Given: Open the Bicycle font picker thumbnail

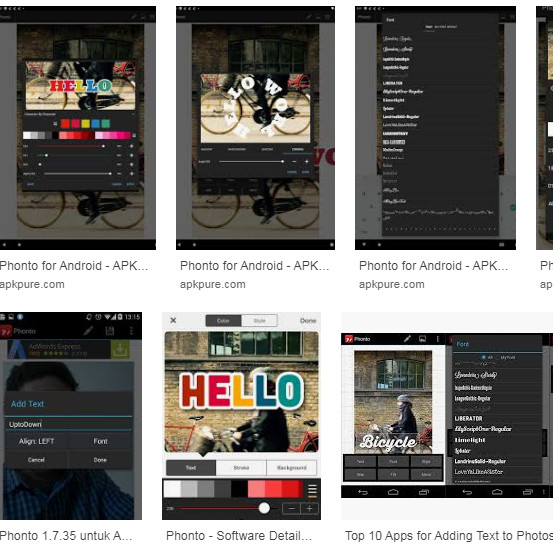Looking at the screenshot, I should tap(447, 415).
